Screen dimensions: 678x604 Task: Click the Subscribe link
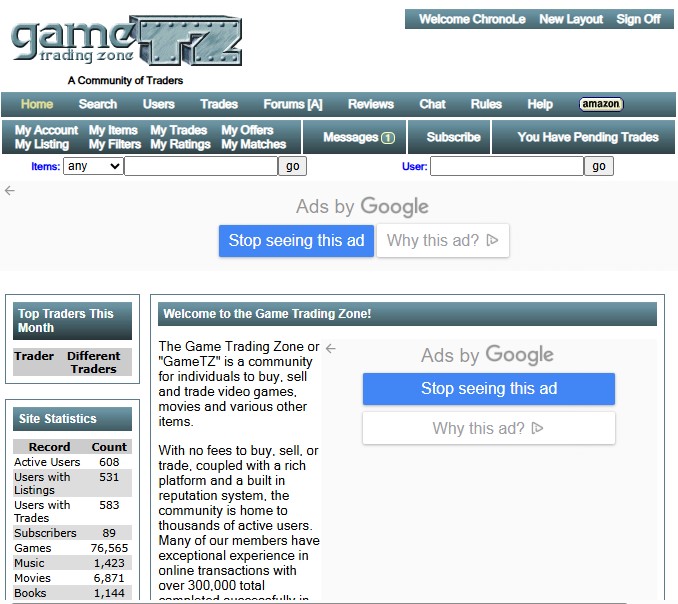coord(453,137)
